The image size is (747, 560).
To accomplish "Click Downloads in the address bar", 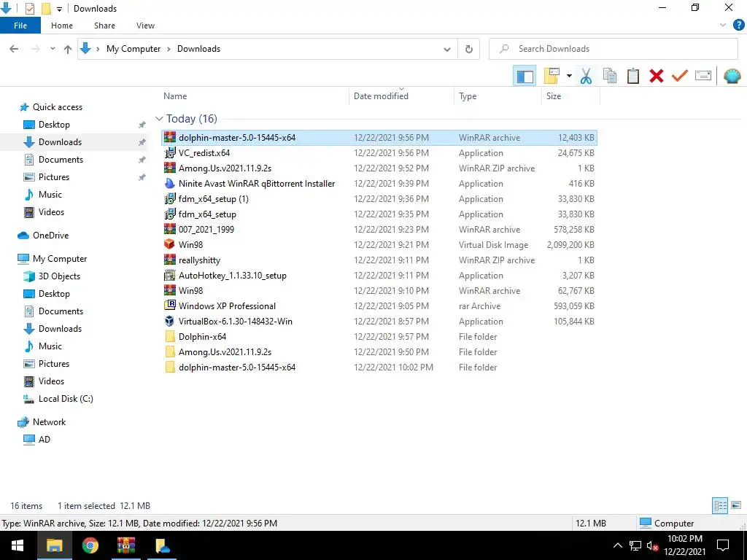I will (x=198, y=49).
